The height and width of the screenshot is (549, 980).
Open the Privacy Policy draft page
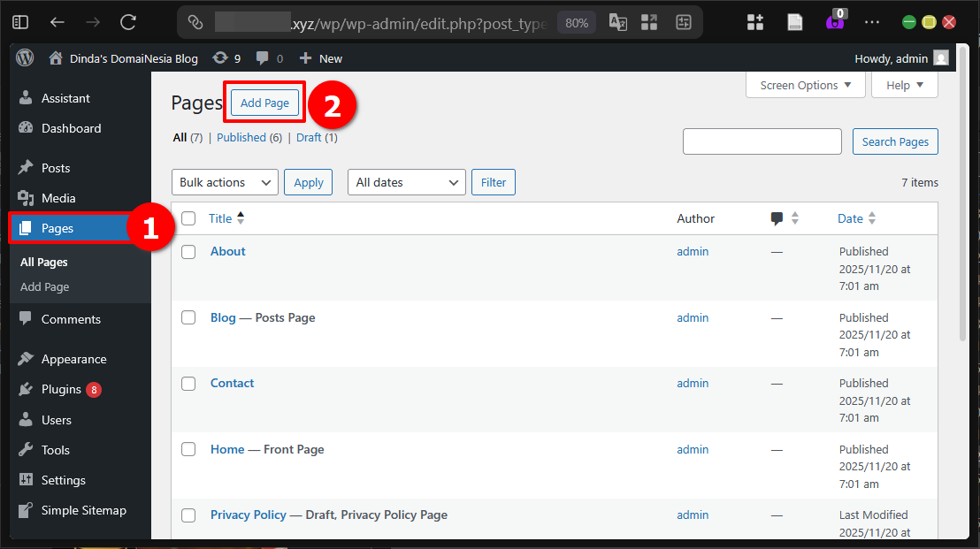point(248,515)
